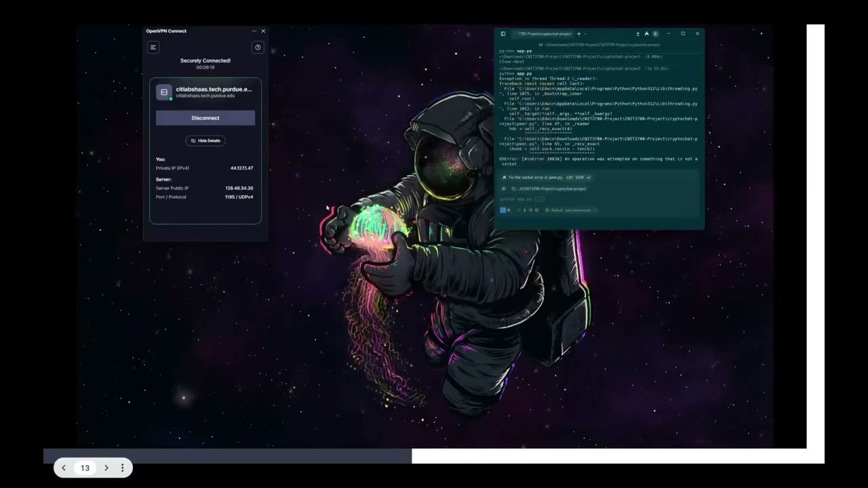Click the Securely Connected! status text
This screenshot has height=488, width=868.
tap(205, 61)
